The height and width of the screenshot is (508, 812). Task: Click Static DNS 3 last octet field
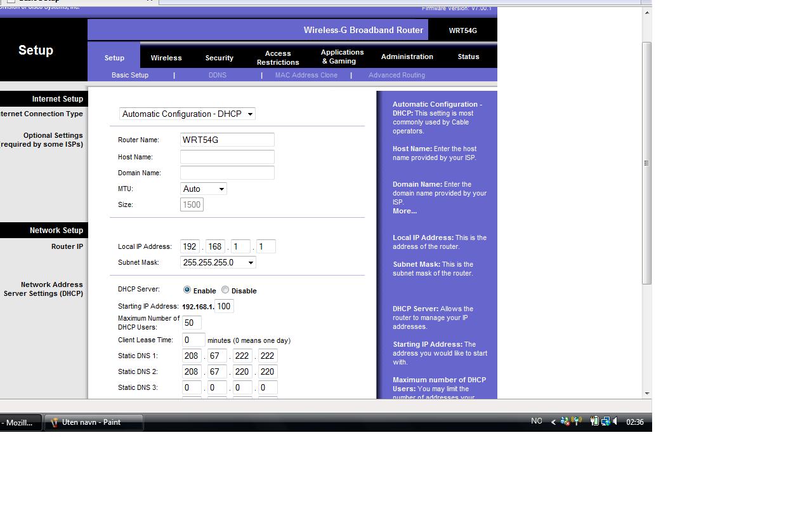pyautogui.click(x=268, y=387)
